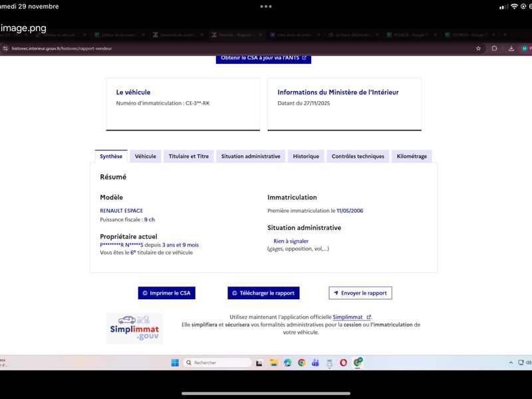The width and height of the screenshot is (532, 399).
Task: Launch Microsoft Teams from the taskbar
Action: pyautogui.click(x=315, y=362)
